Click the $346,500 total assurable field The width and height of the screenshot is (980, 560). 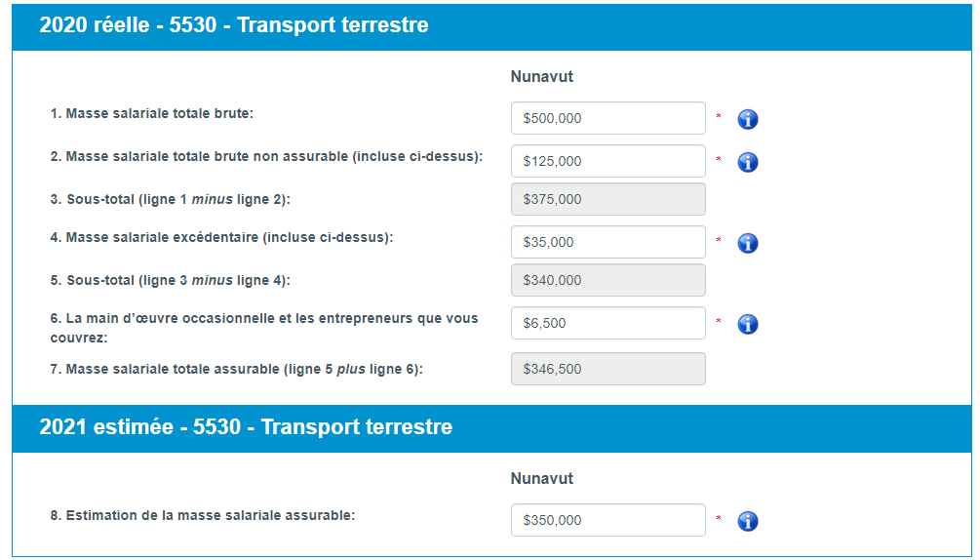608,369
